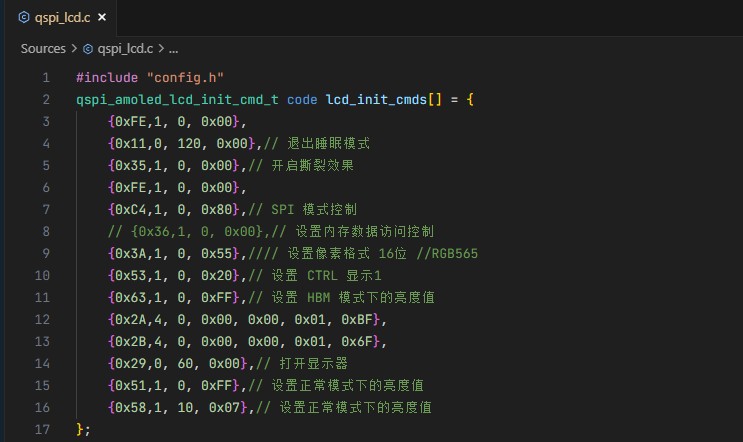The image size is (743, 442).
Task: Click the 打开显示器 comment
Action: (314, 363)
